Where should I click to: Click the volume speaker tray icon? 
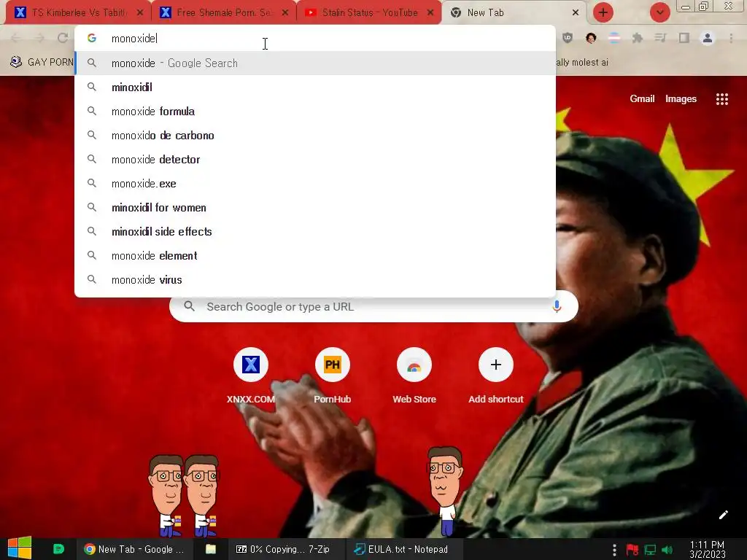[667, 550]
